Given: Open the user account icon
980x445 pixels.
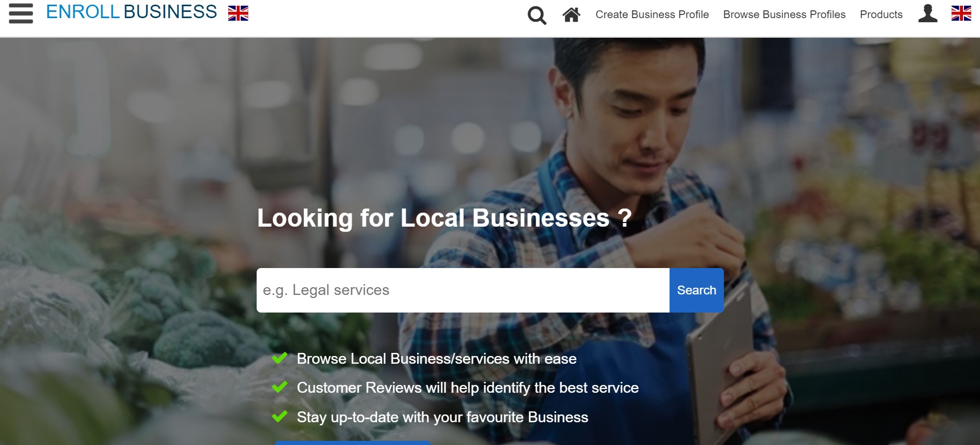Looking at the screenshot, I should (928, 13).
